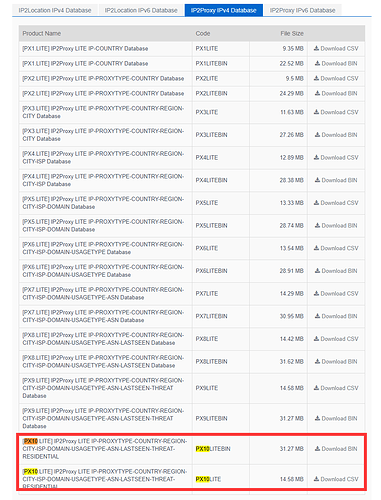Download CSV for PX7LITE

[x=336, y=294]
